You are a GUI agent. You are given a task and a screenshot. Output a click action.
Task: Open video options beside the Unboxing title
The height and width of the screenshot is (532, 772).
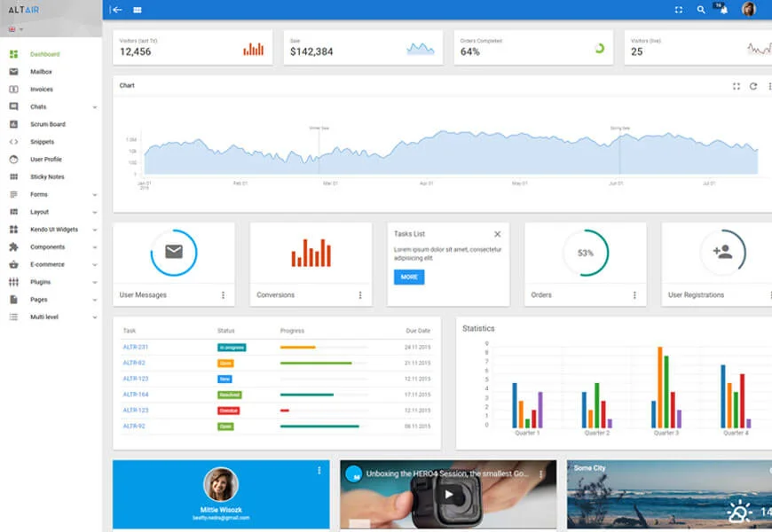540,474
